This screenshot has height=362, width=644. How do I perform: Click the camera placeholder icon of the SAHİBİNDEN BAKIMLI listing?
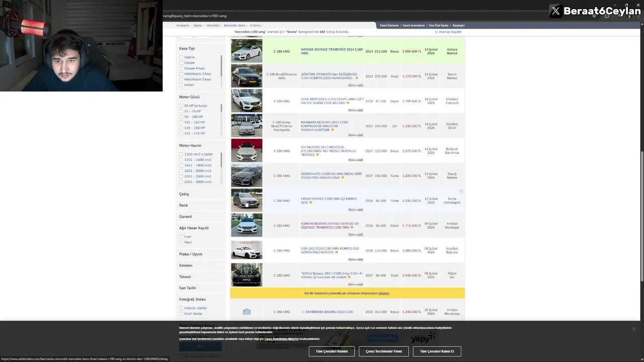(x=247, y=312)
